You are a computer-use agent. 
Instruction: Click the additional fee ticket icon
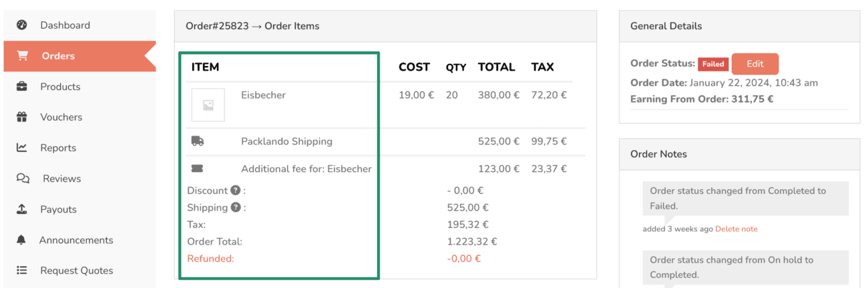[198, 169]
